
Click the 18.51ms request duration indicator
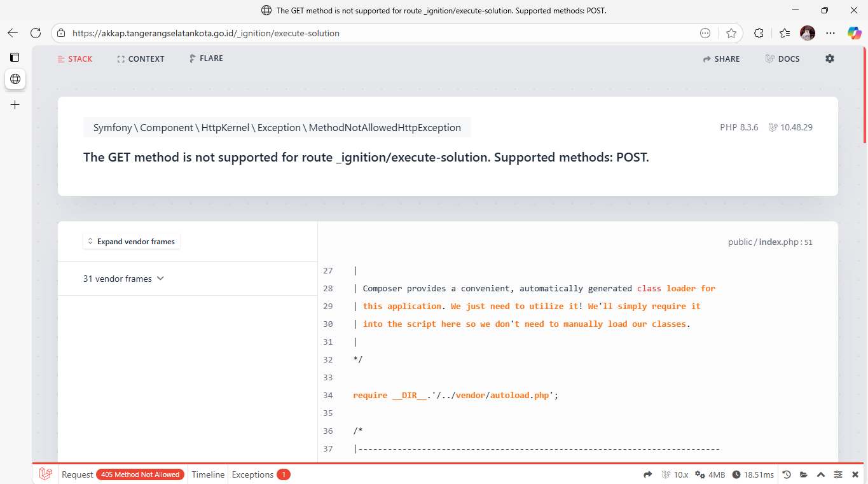click(x=753, y=474)
